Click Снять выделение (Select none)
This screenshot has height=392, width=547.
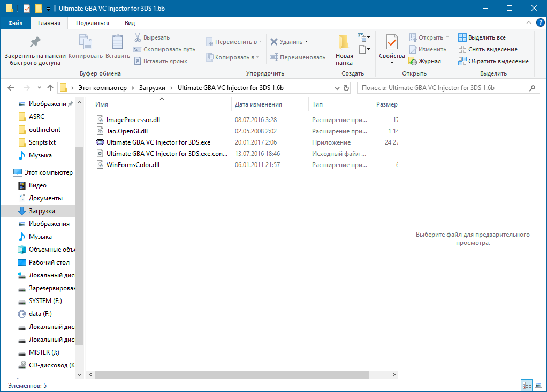click(488, 49)
